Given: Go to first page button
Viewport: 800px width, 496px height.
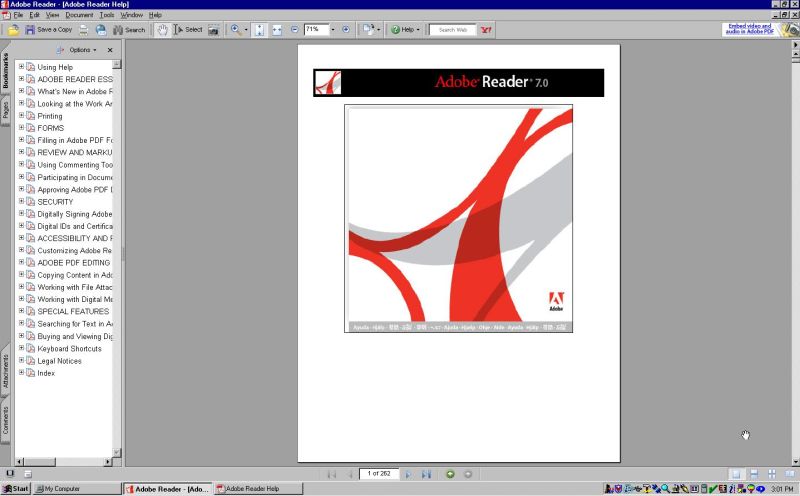Looking at the screenshot, I should [x=332, y=474].
